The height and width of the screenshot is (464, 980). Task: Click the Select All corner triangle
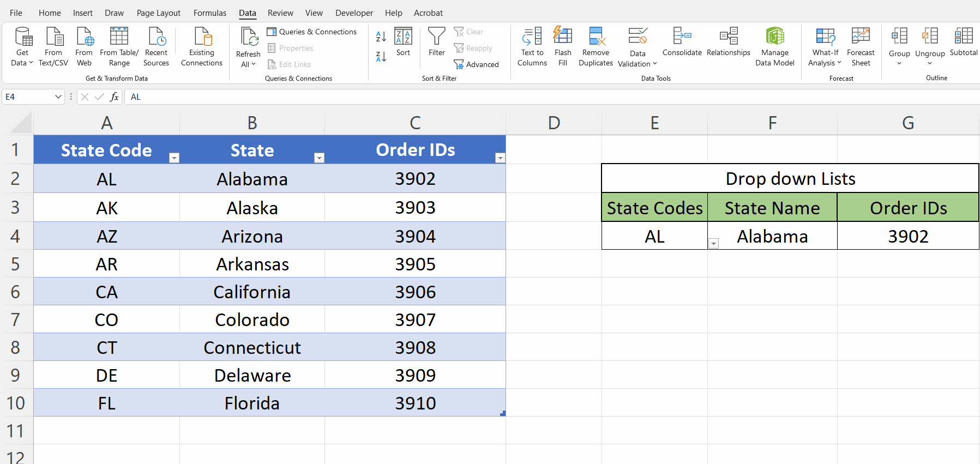pyautogui.click(x=21, y=123)
